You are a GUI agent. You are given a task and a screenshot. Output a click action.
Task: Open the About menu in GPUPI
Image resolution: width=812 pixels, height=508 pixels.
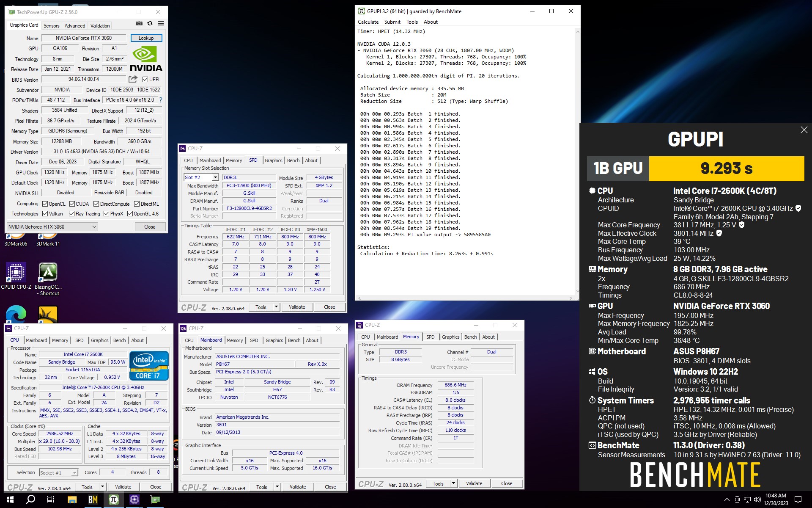431,22
